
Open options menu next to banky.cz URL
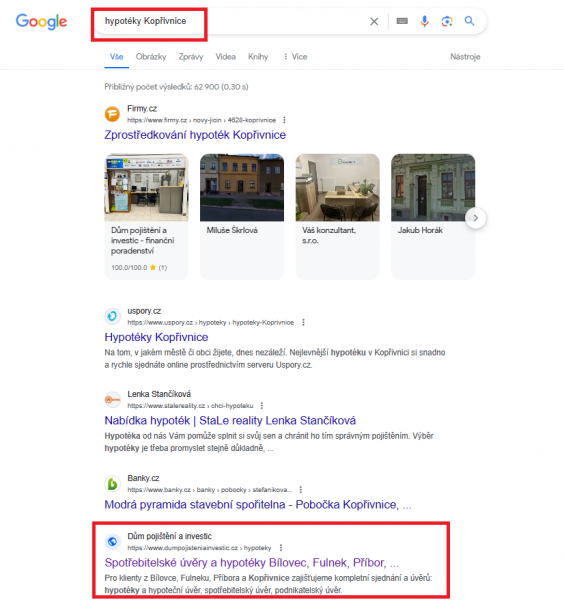coord(301,489)
